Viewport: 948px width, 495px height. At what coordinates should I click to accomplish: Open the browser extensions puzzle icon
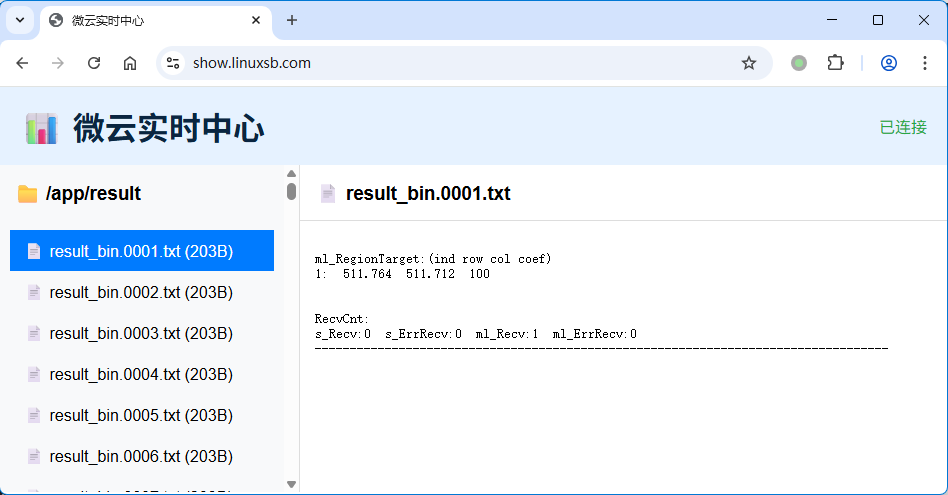pos(835,63)
